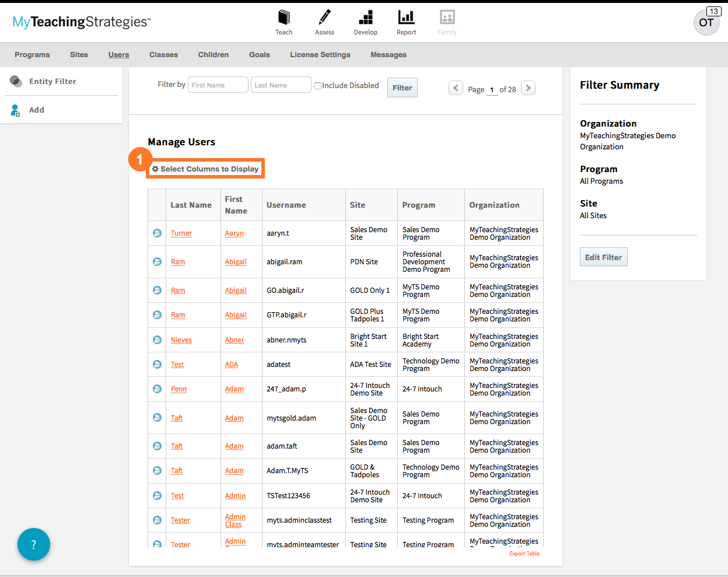
Task: Select the Messages tab
Action: click(388, 54)
